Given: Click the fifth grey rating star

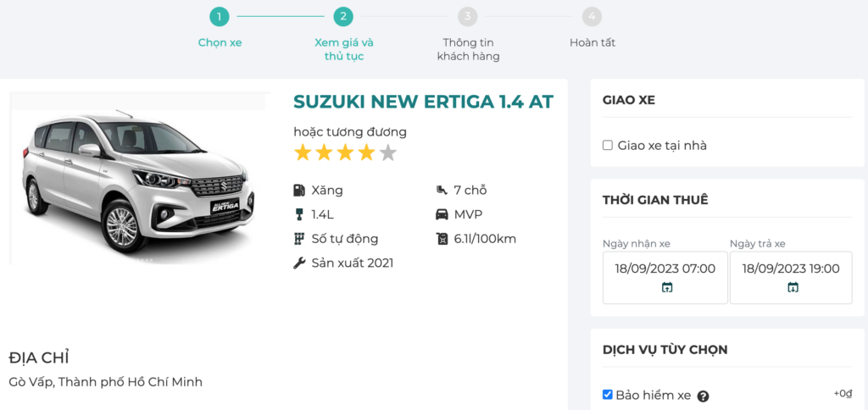Looking at the screenshot, I should coord(387,153).
